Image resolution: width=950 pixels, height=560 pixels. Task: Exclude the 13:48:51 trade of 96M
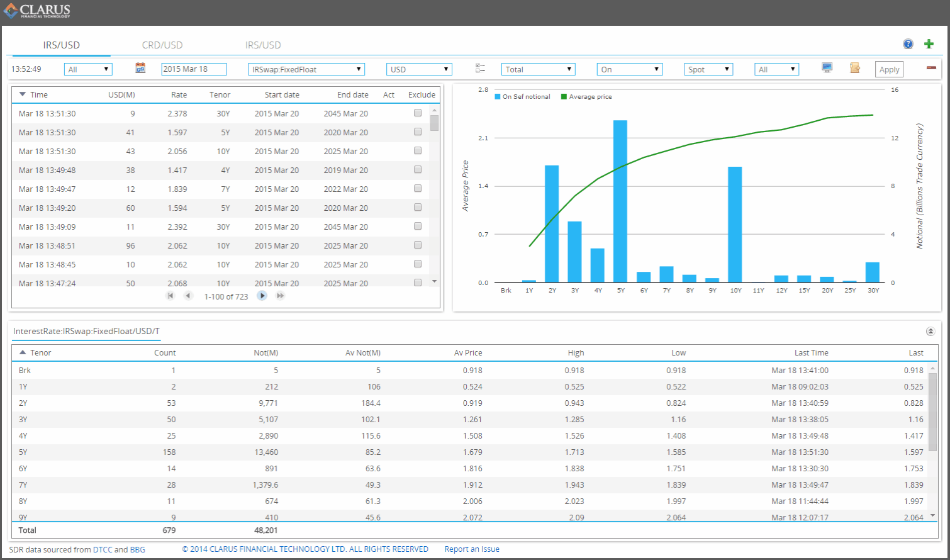tap(418, 245)
